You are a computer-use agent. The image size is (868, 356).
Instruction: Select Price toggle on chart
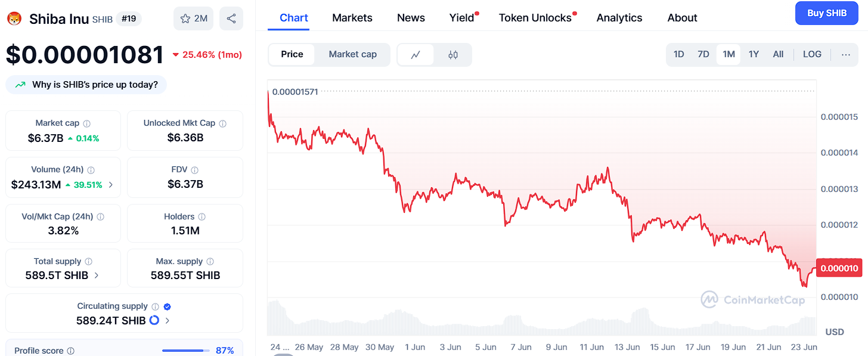[x=292, y=54]
